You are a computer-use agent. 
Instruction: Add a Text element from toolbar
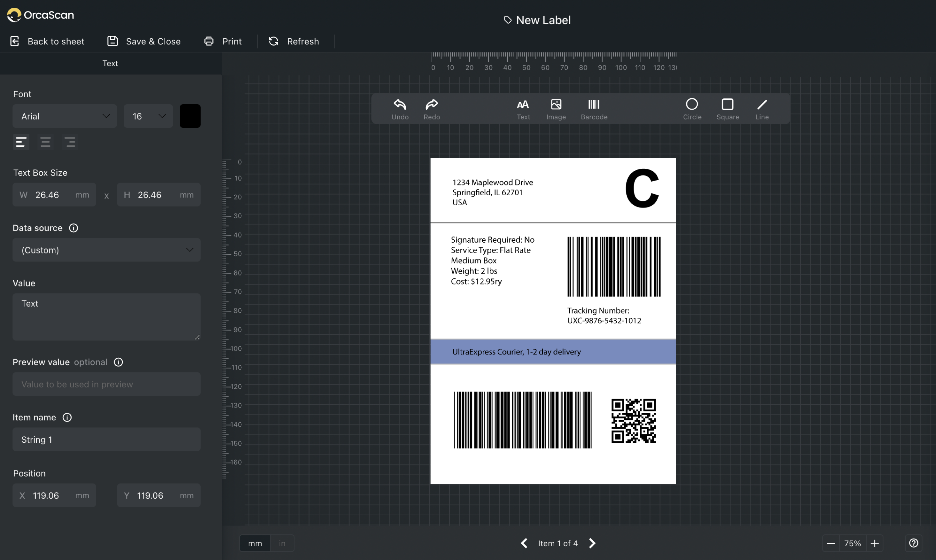click(523, 109)
